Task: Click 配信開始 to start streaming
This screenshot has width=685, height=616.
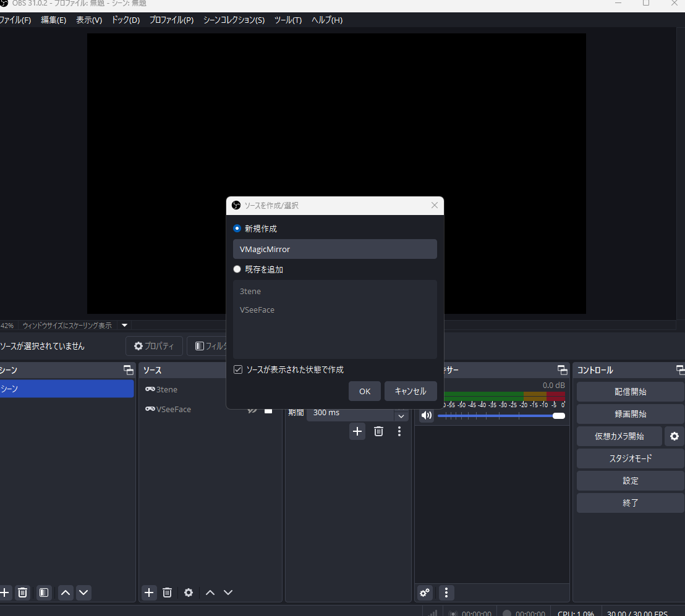Action: [x=631, y=392]
